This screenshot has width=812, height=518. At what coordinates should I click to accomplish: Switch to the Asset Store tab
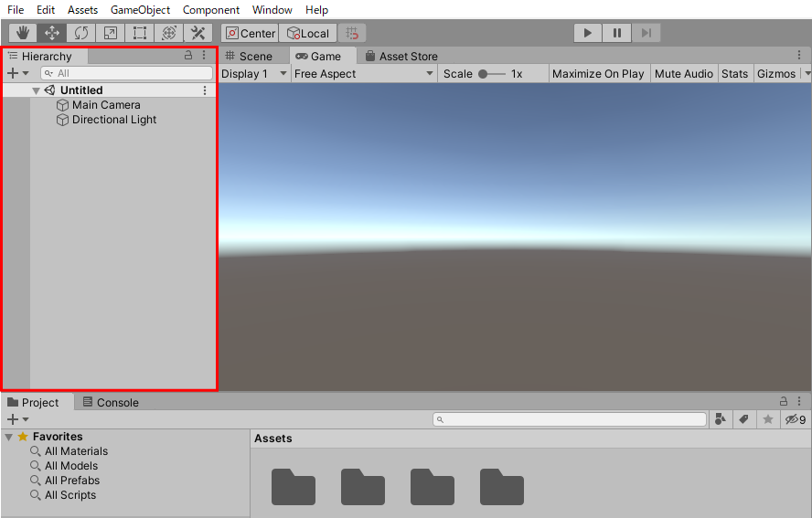pyautogui.click(x=401, y=56)
